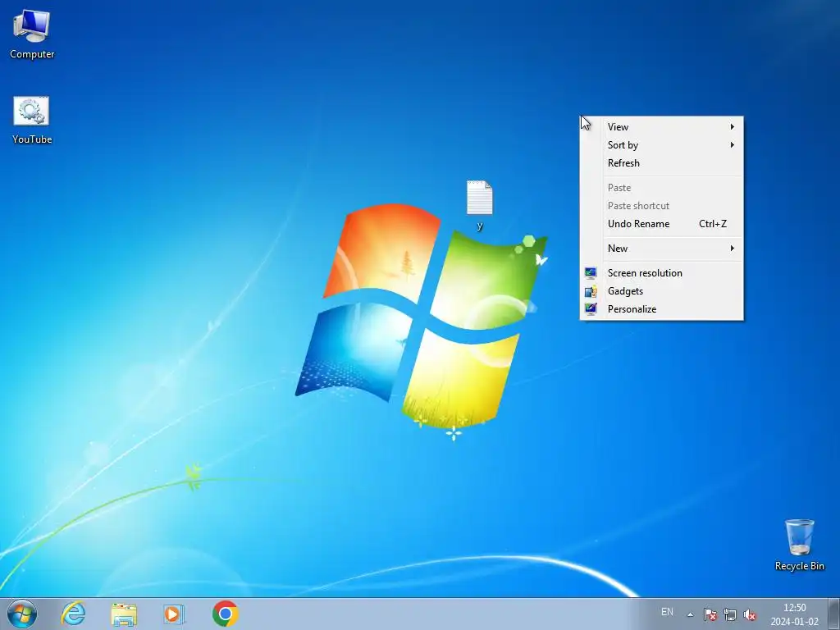The height and width of the screenshot is (630, 840).
Task: Launch Google Chrome from taskbar
Action: (x=225, y=614)
